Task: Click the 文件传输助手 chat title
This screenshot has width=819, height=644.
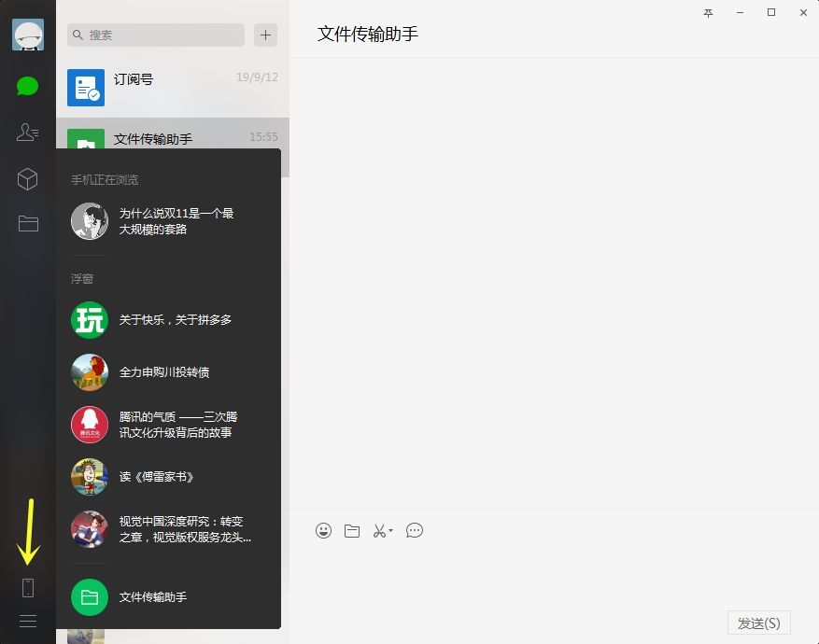Action: (x=368, y=34)
